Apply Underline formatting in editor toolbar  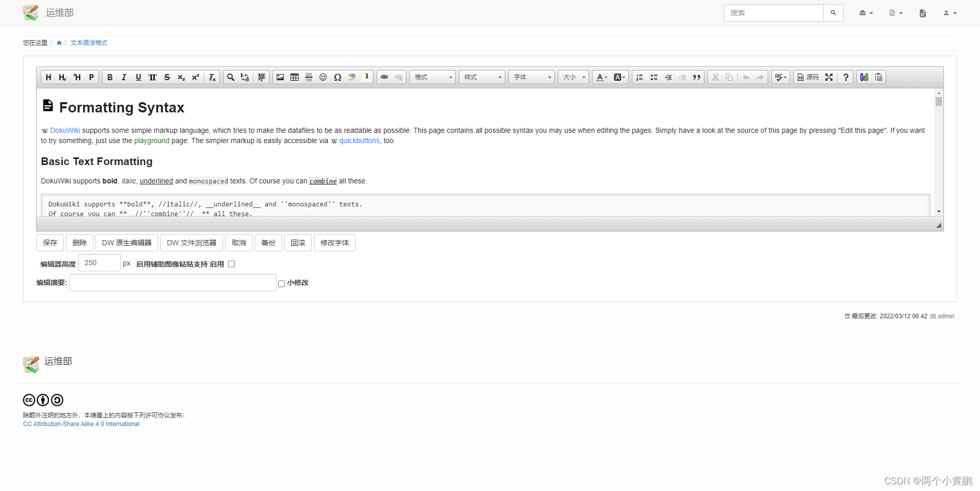[138, 77]
